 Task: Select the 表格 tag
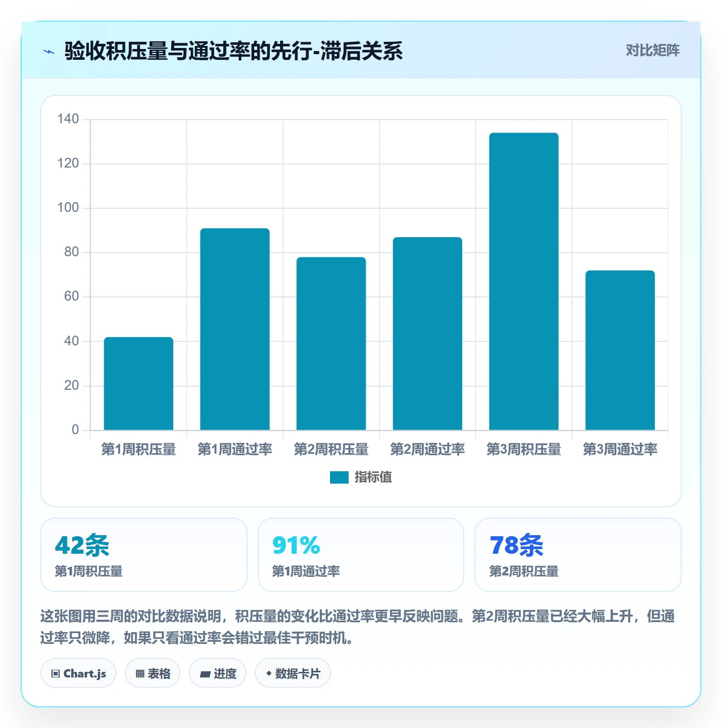pyautogui.click(x=153, y=673)
